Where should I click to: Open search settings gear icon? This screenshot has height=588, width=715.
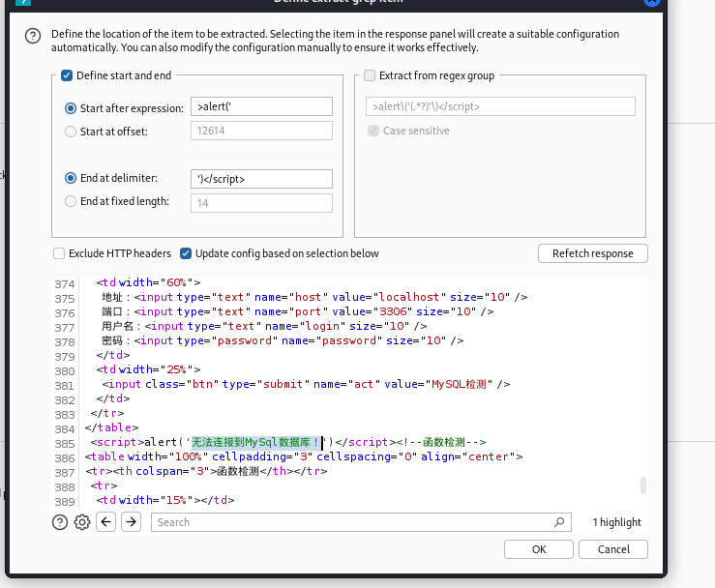click(82, 522)
